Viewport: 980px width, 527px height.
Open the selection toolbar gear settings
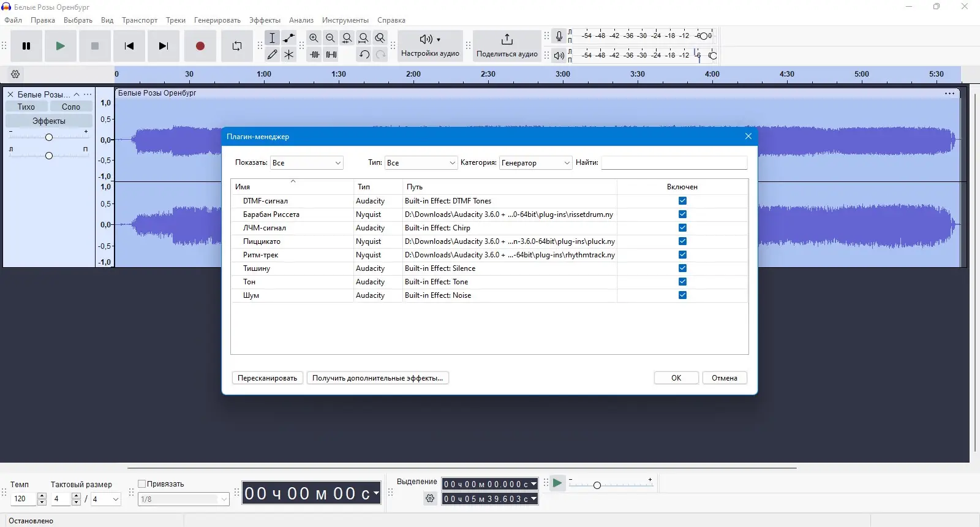(430, 499)
